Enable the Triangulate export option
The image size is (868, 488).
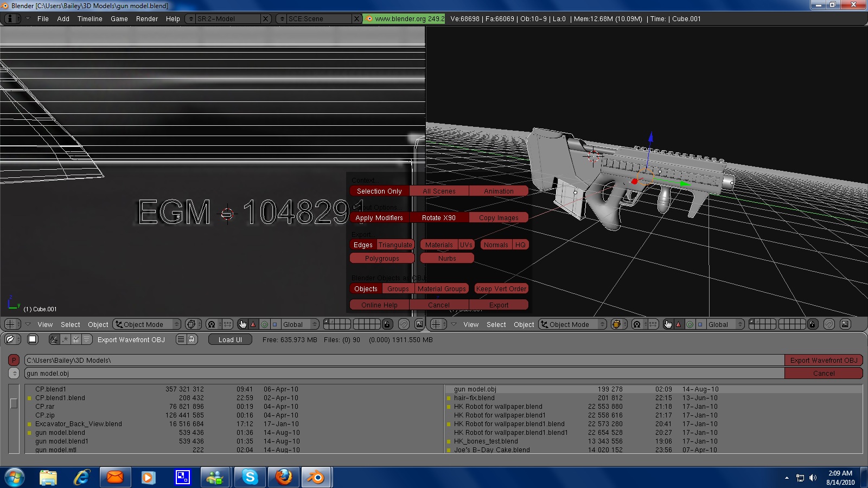coord(395,245)
